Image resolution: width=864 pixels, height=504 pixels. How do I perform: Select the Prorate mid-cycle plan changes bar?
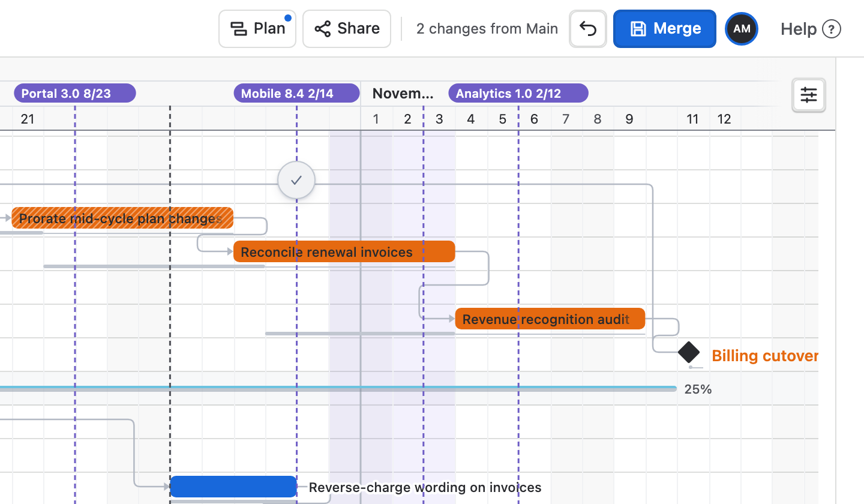point(122,218)
